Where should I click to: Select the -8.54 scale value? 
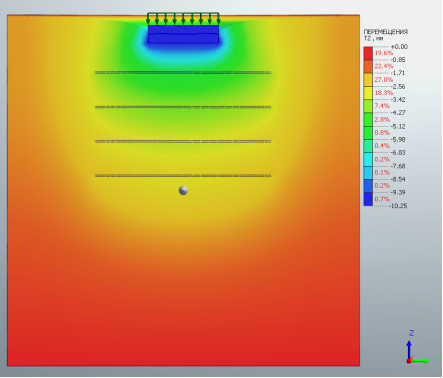point(398,179)
